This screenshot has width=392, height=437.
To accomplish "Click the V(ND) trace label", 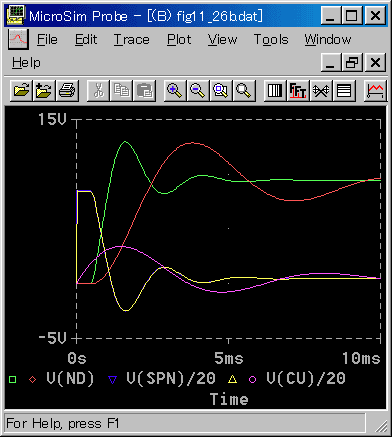I will (x=70, y=379).
